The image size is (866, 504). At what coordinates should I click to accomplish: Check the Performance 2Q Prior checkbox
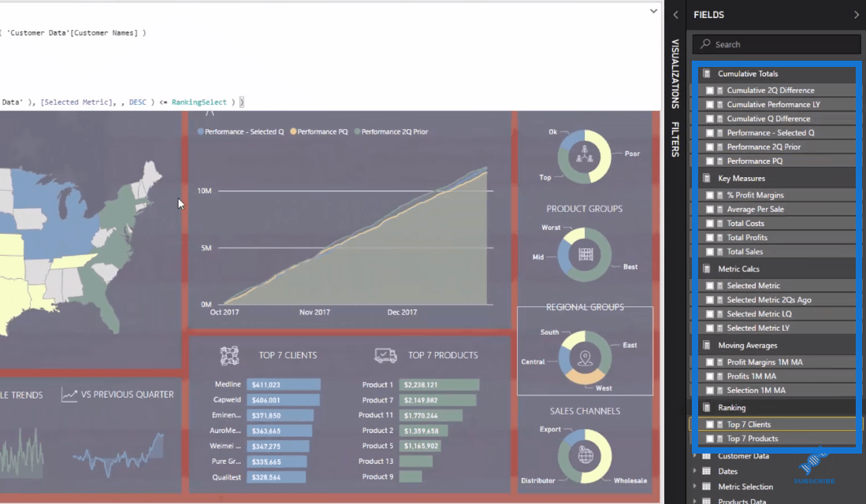(x=710, y=146)
